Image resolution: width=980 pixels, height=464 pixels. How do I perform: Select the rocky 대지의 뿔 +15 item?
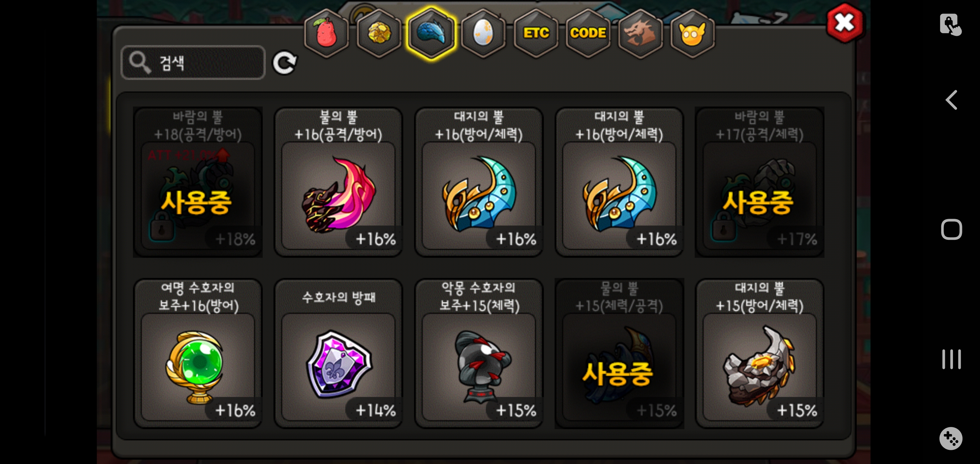(759, 353)
